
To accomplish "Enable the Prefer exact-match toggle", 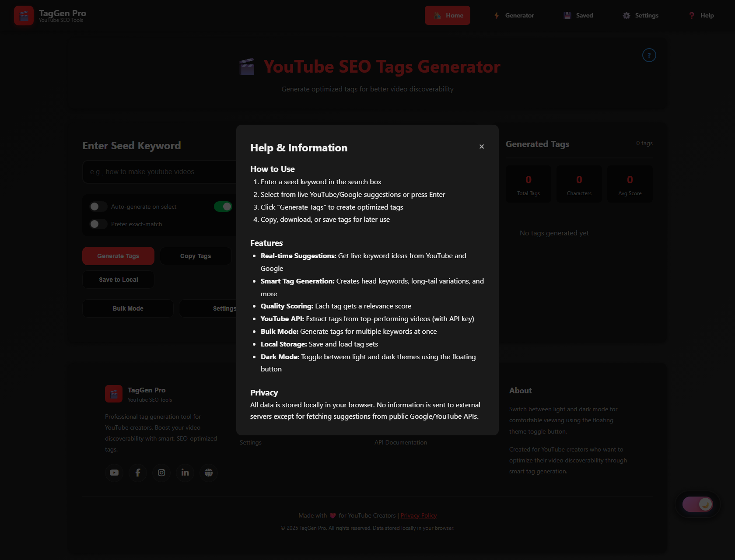I will point(98,224).
